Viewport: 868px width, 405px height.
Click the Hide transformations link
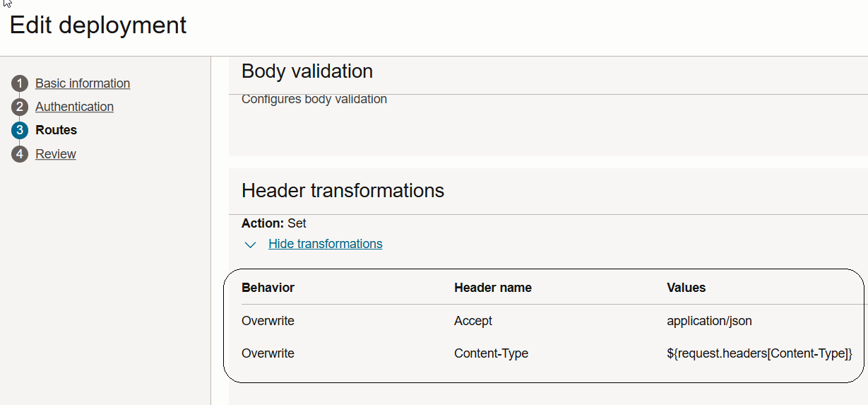click(x=326, y=244)
